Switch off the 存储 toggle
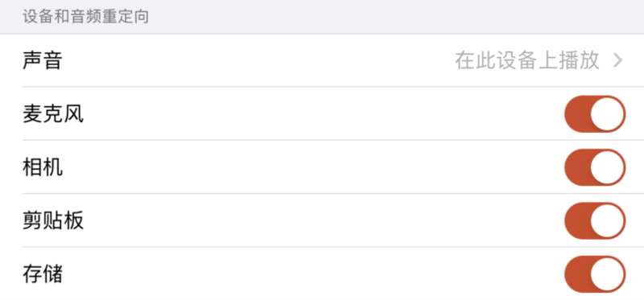Screen dimensions: 644x300 [595, 274]
